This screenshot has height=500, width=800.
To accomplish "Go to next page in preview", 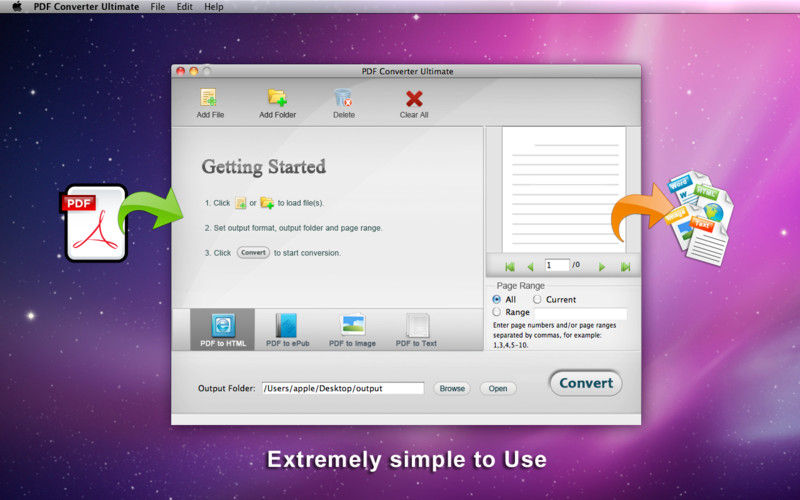I will pyautogui.click(x=602, y=266).
